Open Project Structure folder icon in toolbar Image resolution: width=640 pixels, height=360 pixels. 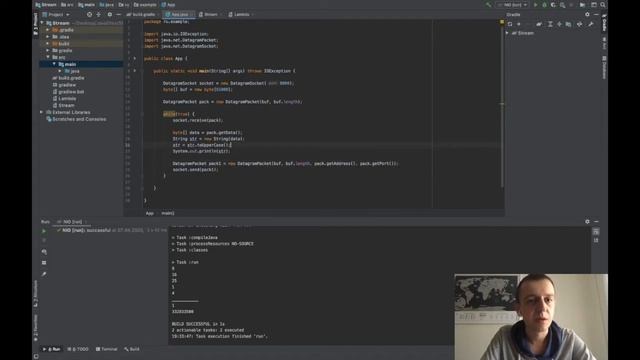click(582, 5)
